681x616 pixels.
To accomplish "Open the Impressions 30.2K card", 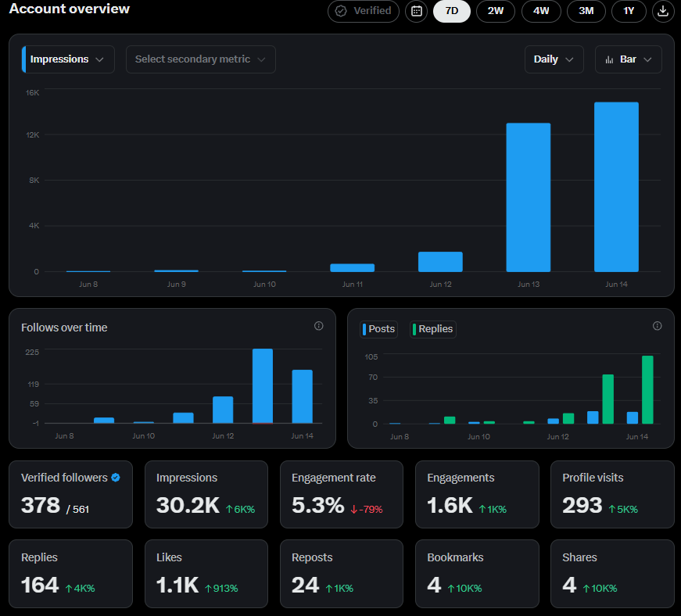I will [x=206, y=495].
